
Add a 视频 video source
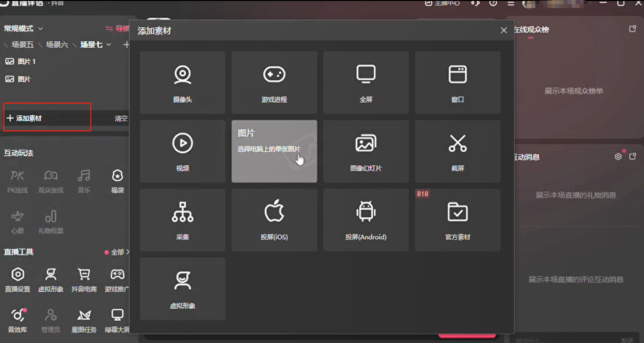182,151
